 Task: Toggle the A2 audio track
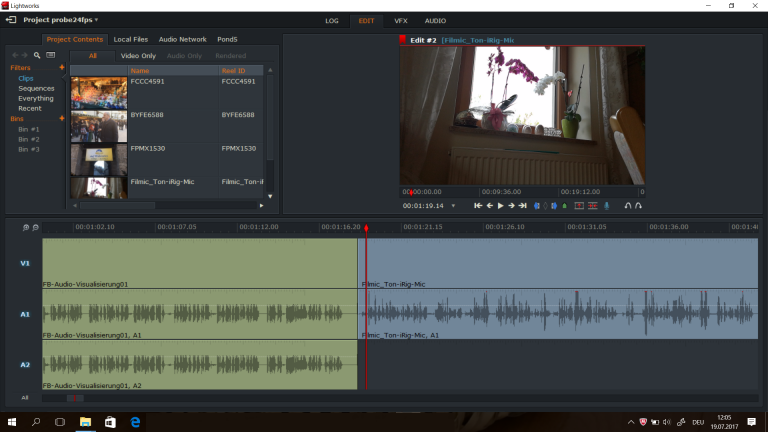coord(25,364)
